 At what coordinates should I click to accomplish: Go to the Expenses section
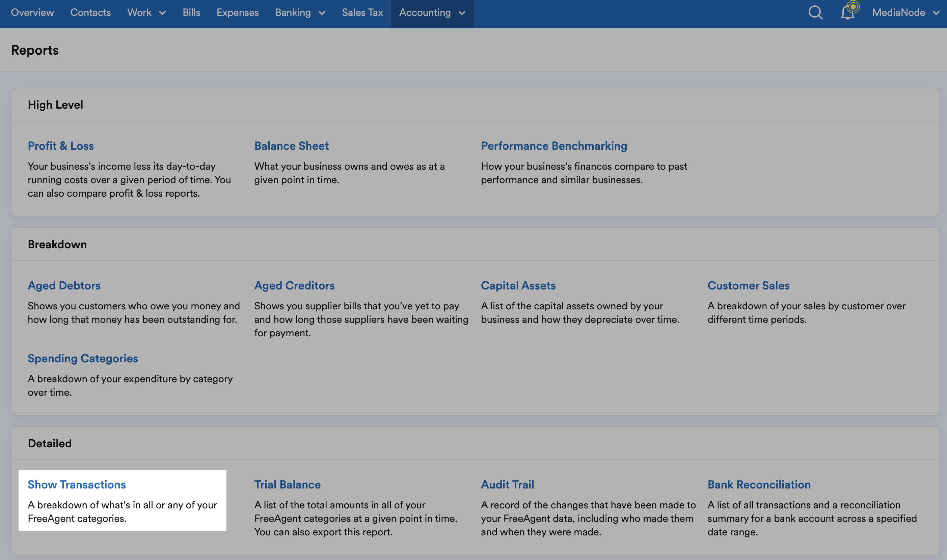point(237,12)
